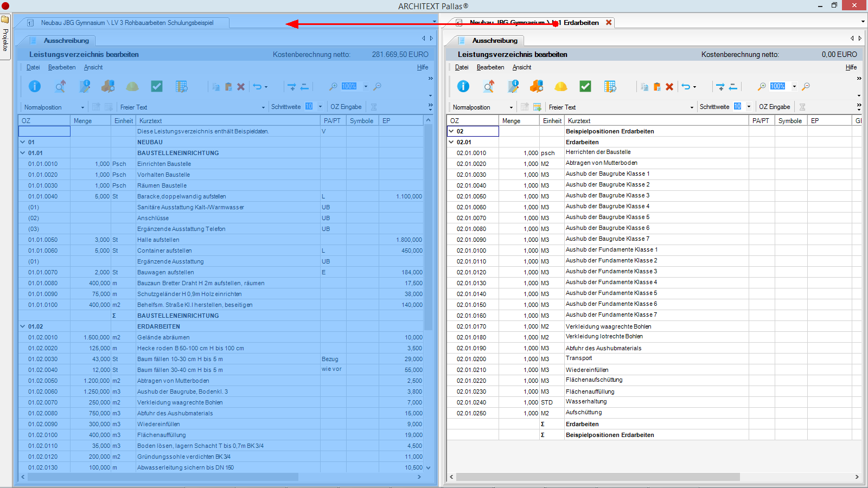Click the magnifier with red arrow icon, right pane
The width and height of the screenshot is (868, 488).
click(x=489, y=86)
